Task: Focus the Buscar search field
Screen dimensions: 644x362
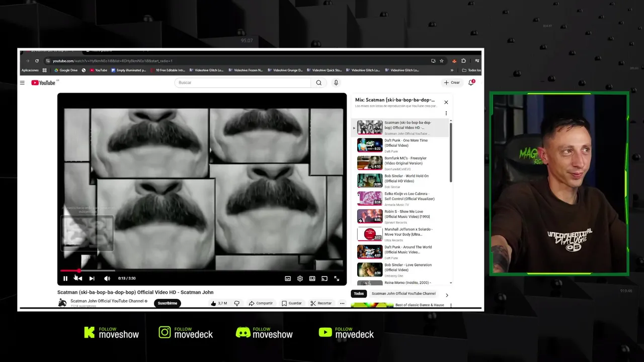Action: click(x=243, y=82)
